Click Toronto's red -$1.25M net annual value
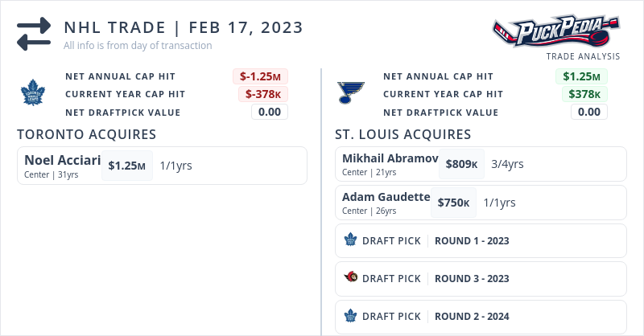Screen dimensions: 644x336 click(262, 76)
